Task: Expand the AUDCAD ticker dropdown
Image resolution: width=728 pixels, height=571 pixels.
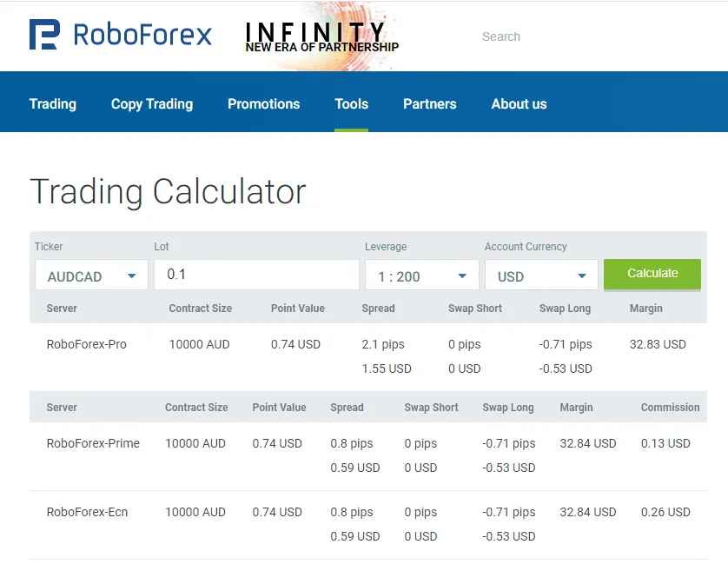Action: 90,275
